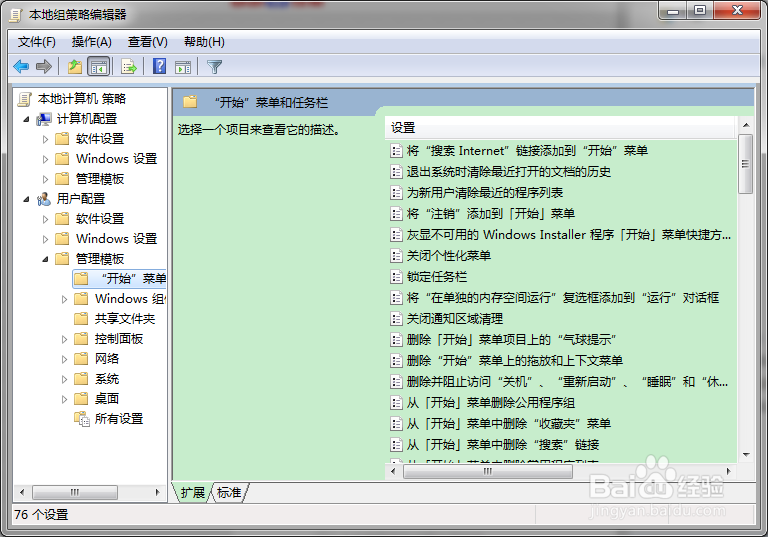Expand the 网络 tree node
768x537 pixels.
64,359
